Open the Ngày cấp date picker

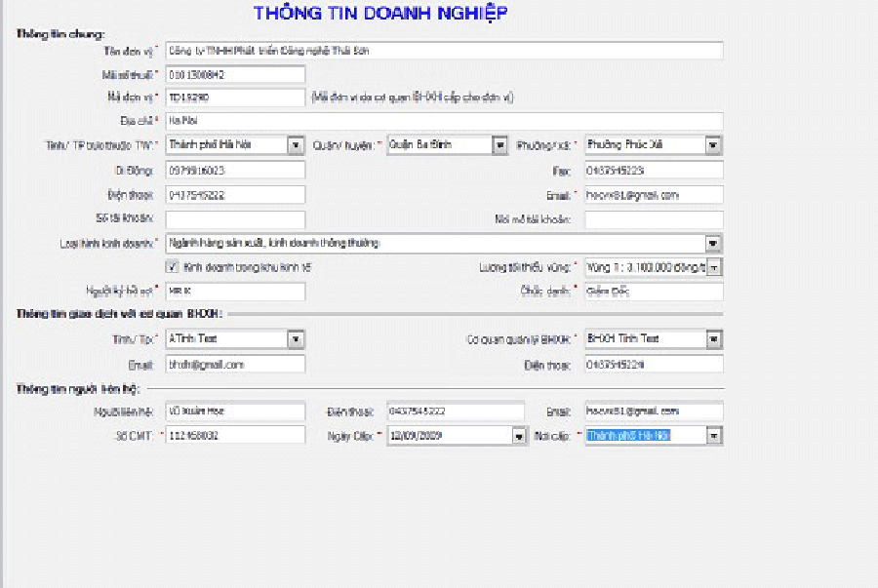coord(518,436)
